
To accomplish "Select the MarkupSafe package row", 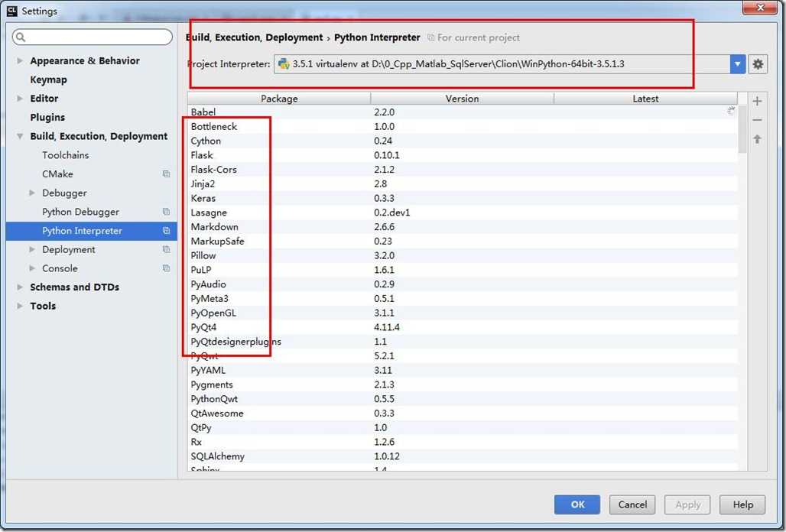I will click(x=462, y=241).
